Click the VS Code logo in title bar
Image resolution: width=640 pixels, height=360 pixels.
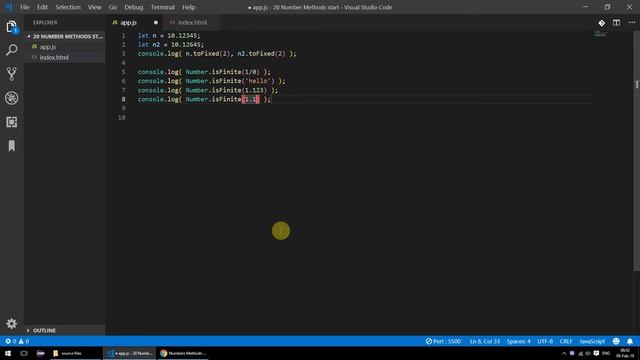click(9, 7)
